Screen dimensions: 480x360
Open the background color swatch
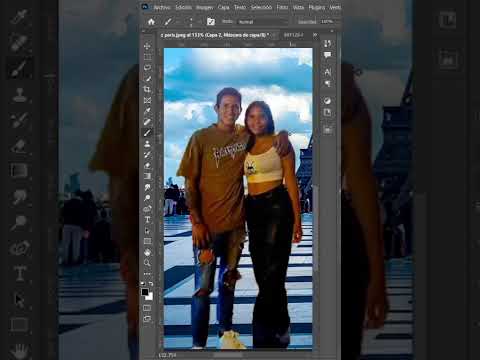coord(150,297)
